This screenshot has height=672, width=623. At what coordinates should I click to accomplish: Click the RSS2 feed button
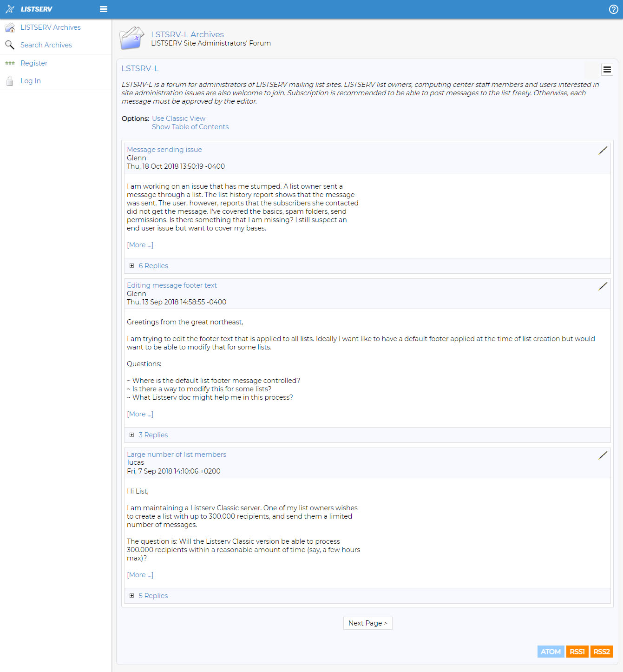602,652
